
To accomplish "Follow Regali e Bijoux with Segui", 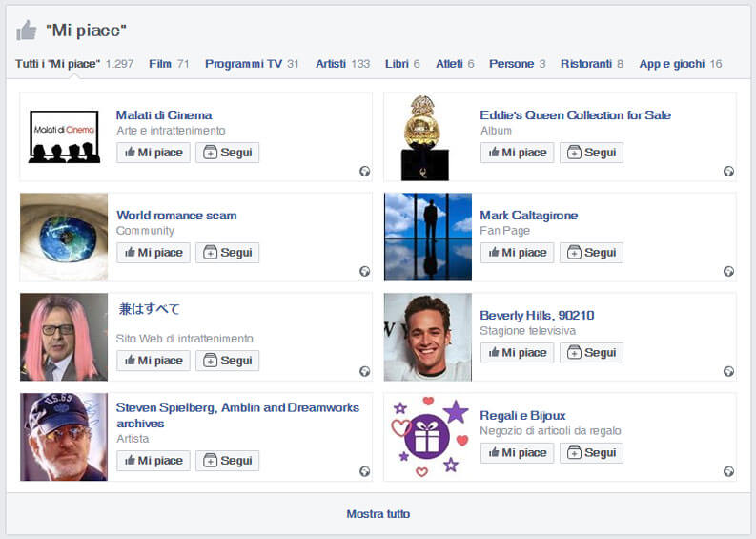I will (x=592, y=452).
